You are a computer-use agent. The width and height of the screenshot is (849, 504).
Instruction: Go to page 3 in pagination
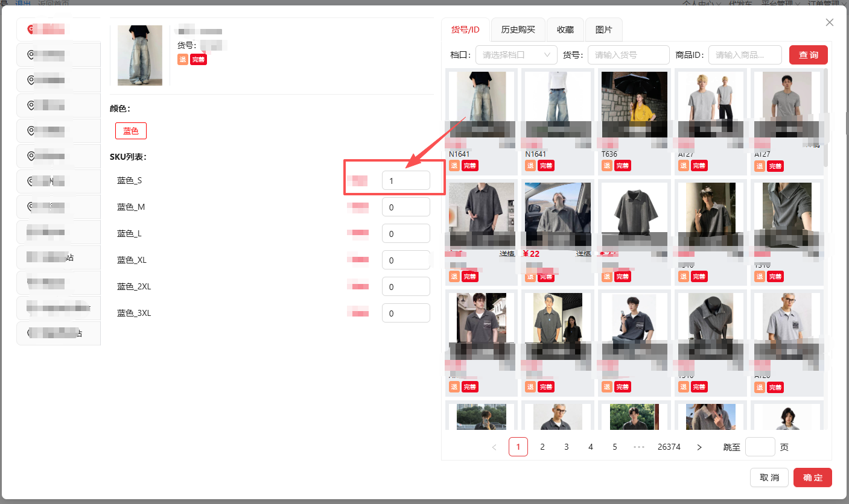click(567, 447)
